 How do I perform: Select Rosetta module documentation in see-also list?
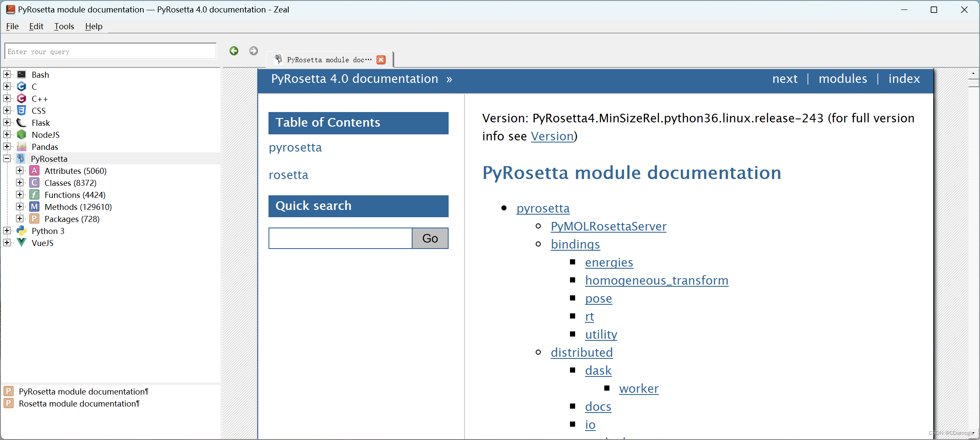pyautogui.click(x=79, y=404)
